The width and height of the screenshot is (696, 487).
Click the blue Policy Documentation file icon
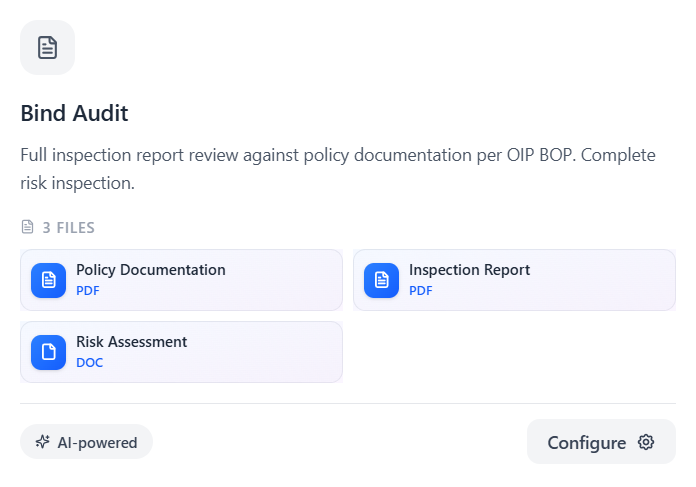coord(48,280)
